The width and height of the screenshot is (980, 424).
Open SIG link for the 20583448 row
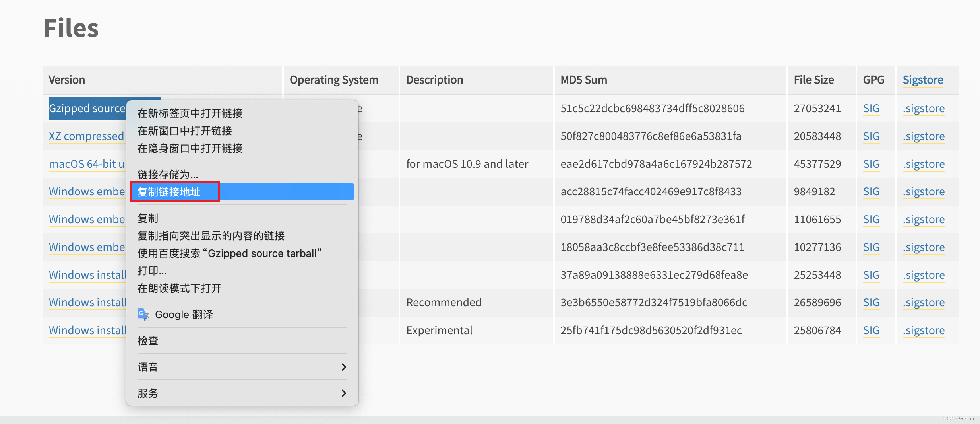(871, 136)
